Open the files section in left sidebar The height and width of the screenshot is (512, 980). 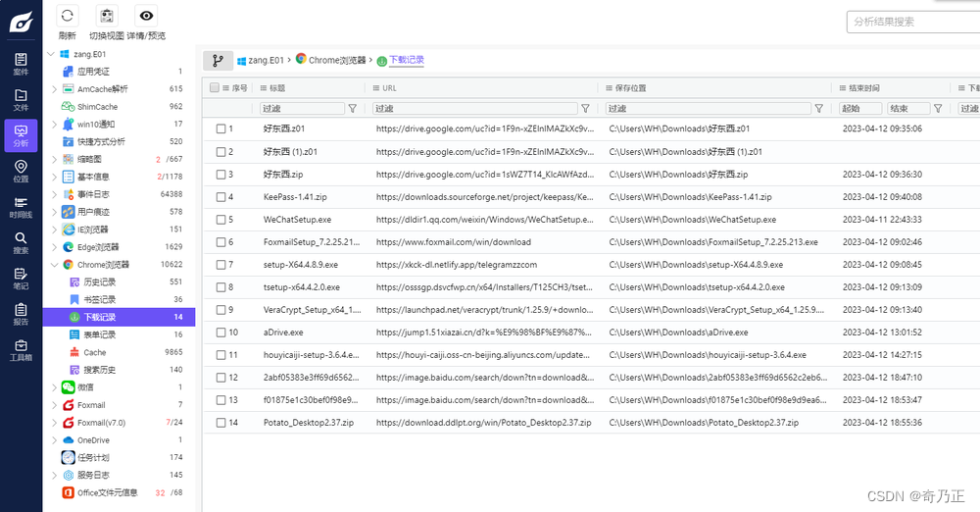(21, 100)
